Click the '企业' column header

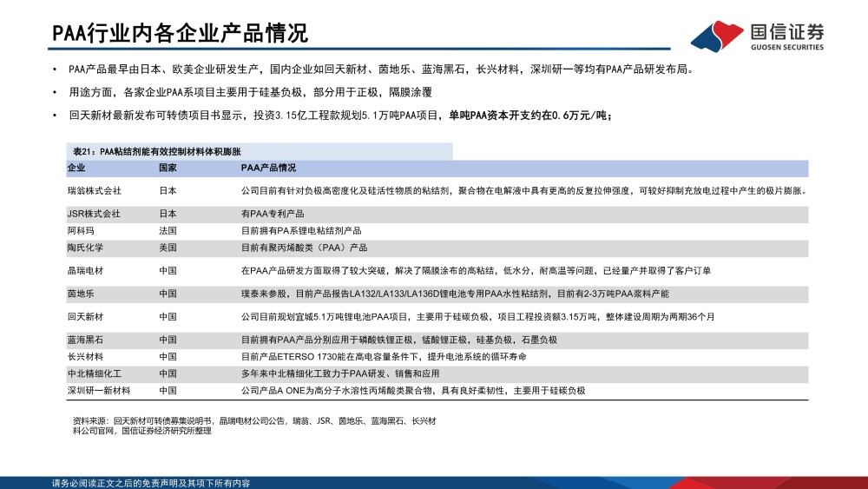76,168
